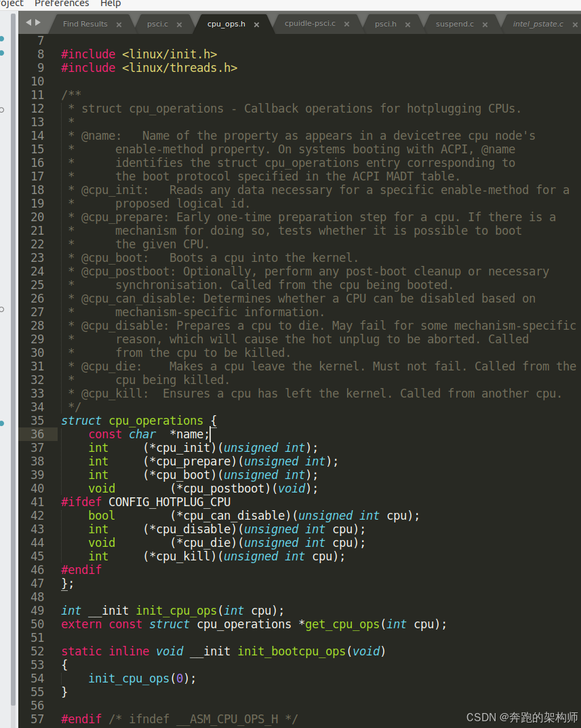Click '(*cpu_prepare)' function pointer text
Screen dimensions: 581x728
(191, 461)
